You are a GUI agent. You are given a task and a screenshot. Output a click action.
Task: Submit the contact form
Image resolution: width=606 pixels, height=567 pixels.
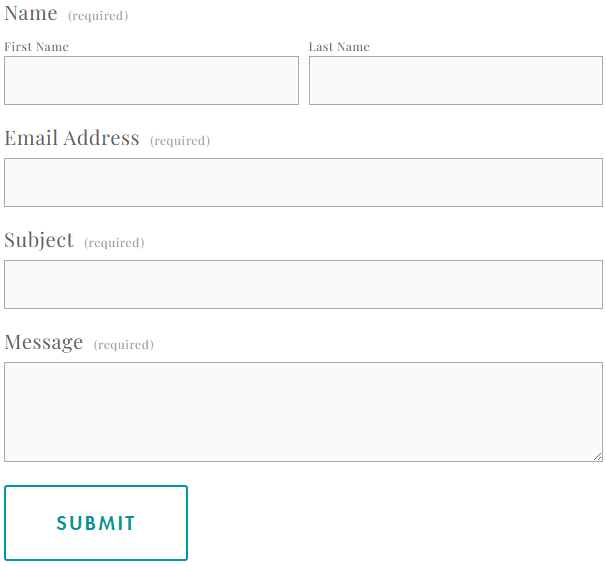point(96,523)
